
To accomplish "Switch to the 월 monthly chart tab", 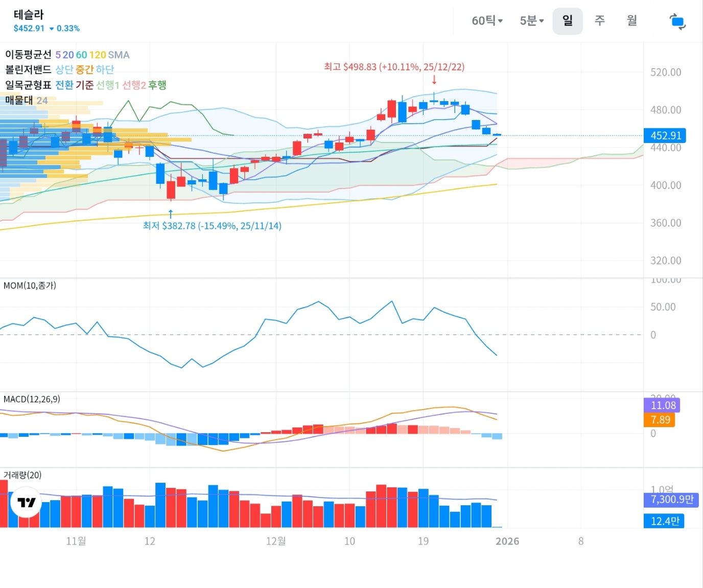I will click(632, 21).
